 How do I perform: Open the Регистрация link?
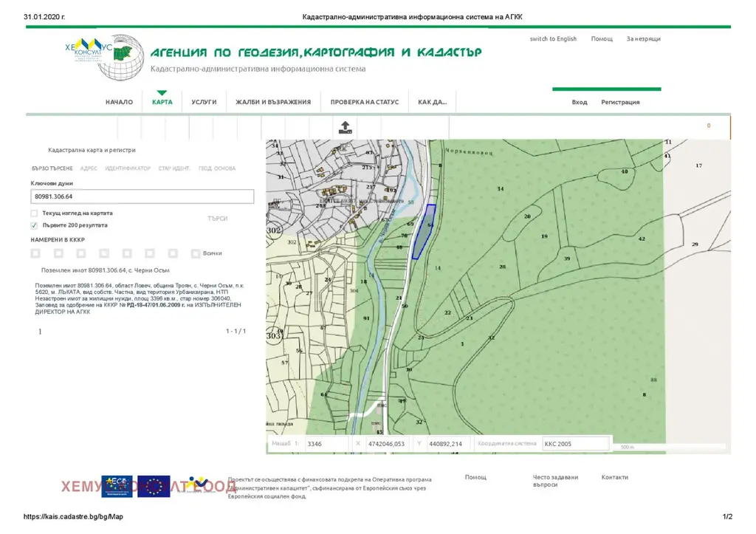point(620,102)
